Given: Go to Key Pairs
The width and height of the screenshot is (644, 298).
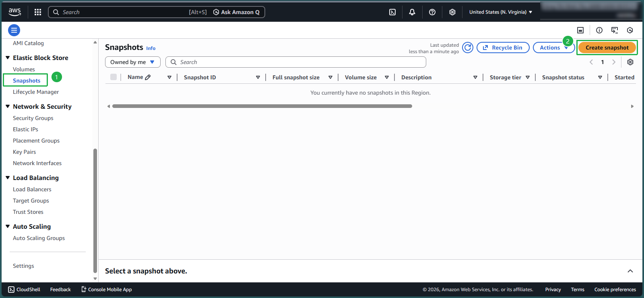Looking at the screenshot, I should coord(24,152).
